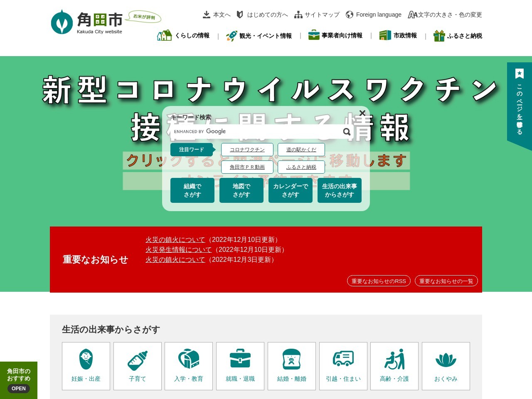Image resolution: width=532 pixels, height=399 pixels.
Task: Open the くらしの情報 menu
Action: 184,36
